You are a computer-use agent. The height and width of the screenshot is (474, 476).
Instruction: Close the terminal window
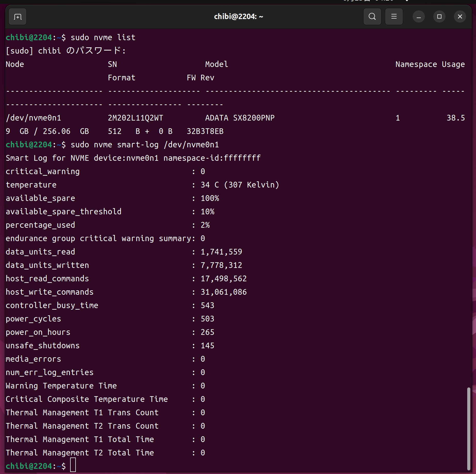tap(460, 17)
